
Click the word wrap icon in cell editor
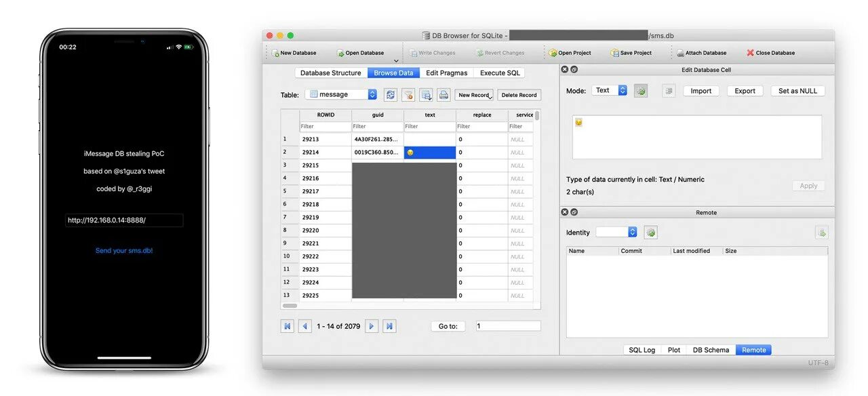pyautogui.click(x=669, y=90)
